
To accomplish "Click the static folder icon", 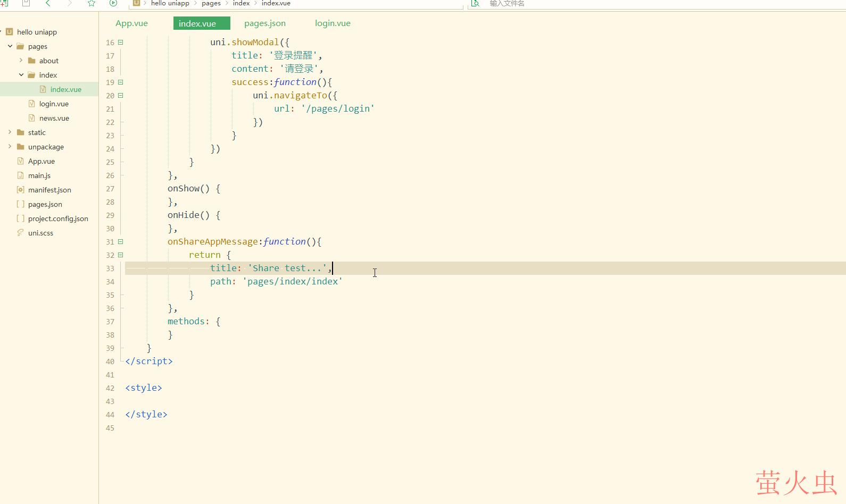I will pyautogui.click(x=20, y=132).
